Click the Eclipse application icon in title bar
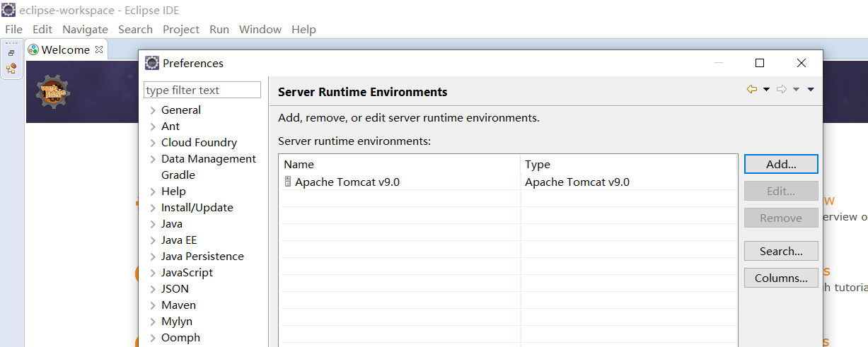 point(8,10)
